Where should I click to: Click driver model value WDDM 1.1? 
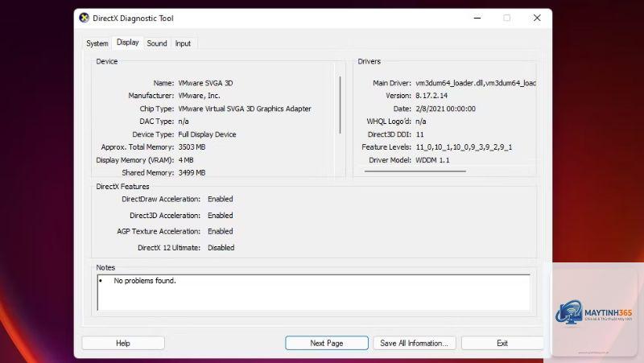point(432,160)
